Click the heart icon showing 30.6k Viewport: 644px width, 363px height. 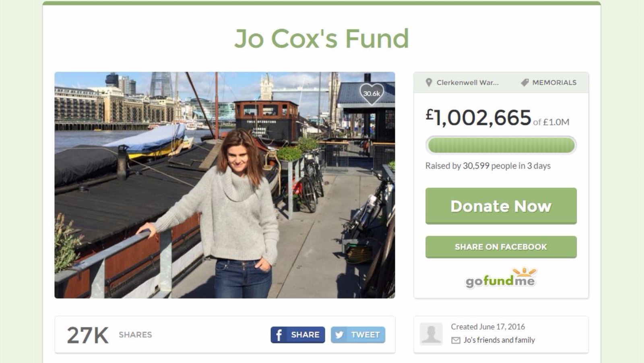point(372,94)
